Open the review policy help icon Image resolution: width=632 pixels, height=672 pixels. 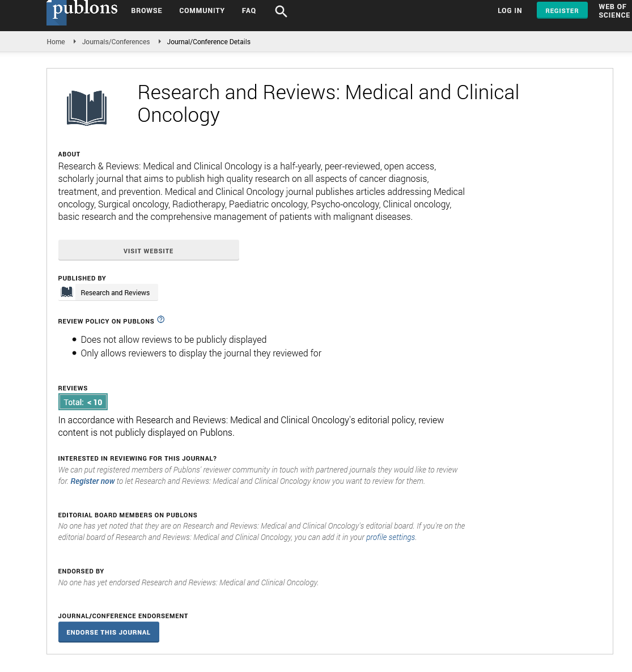pos(161,320)
